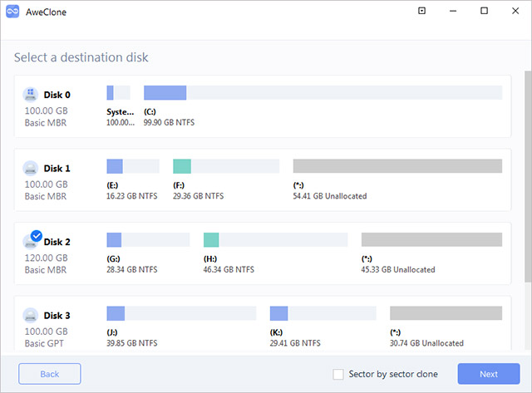Select the Disk 0 system drive icon

click(31, 95)
